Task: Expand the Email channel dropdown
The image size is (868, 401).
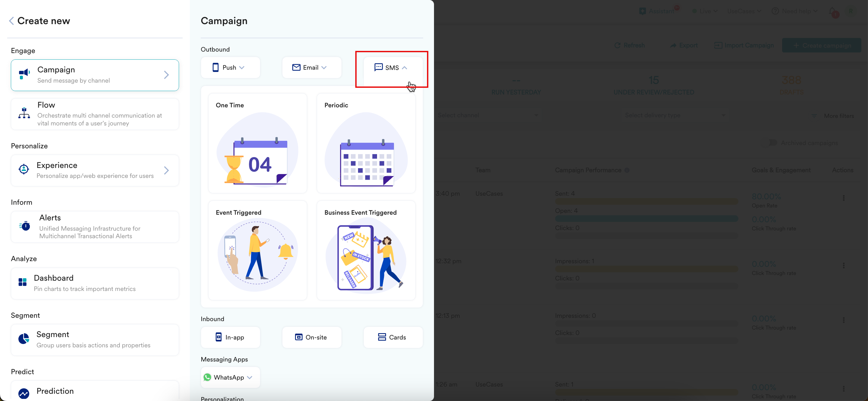Action: (311, 68)
